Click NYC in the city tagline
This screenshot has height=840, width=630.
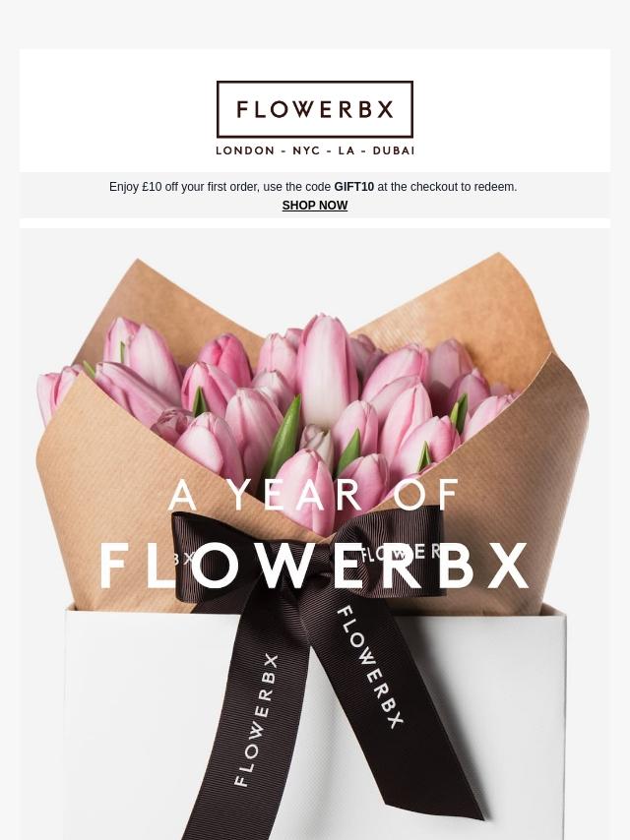pyautogui.click(x=306, y=151)
